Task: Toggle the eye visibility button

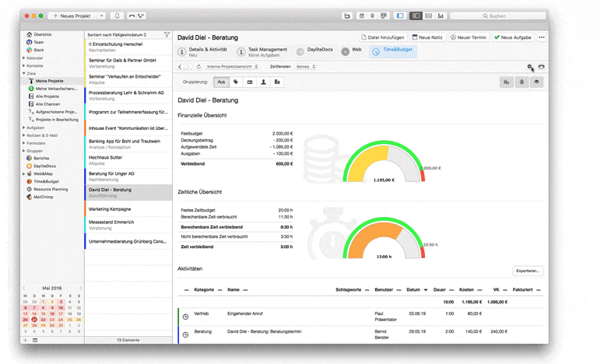Action: coord(536,82)
